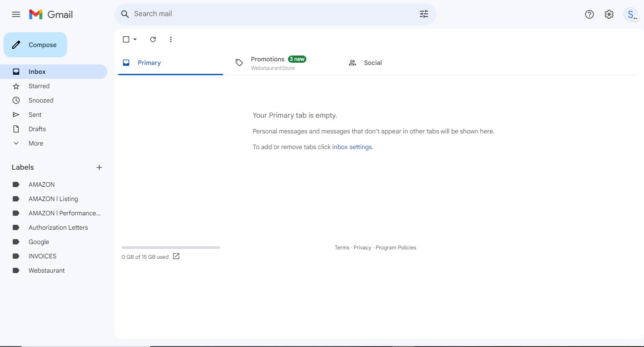Open the main menu hamburger icon

click(16, 14)
